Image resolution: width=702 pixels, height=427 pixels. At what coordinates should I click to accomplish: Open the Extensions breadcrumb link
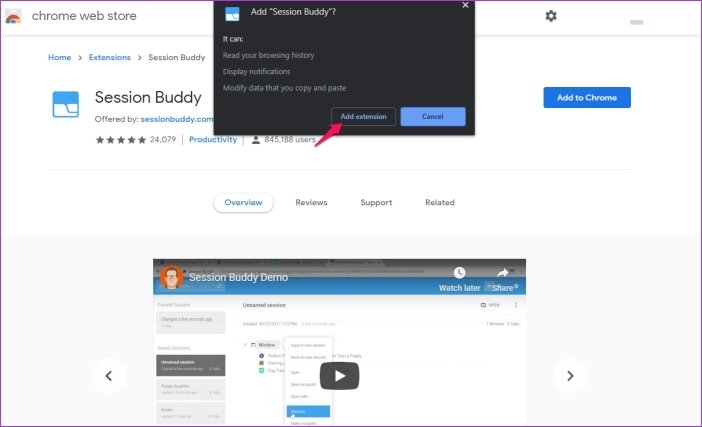[109, 57]
